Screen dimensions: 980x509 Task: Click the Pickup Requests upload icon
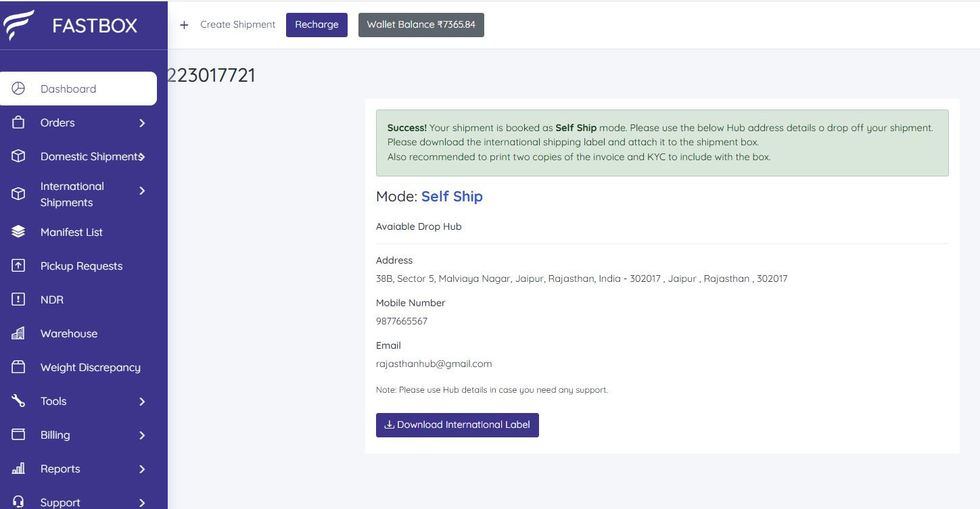18,266
